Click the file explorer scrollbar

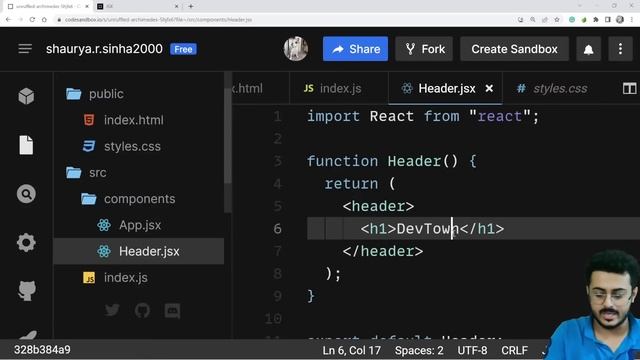[228, 137]
